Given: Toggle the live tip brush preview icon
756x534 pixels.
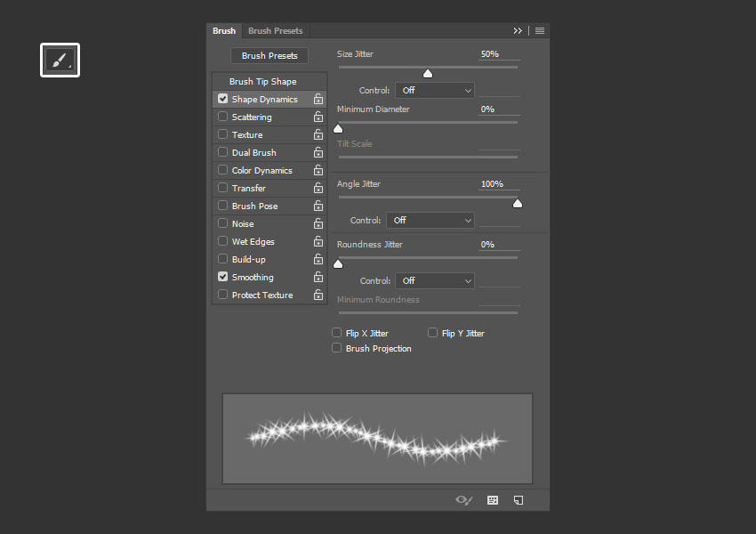Looking at the screenshot, I should pos(463,500).
